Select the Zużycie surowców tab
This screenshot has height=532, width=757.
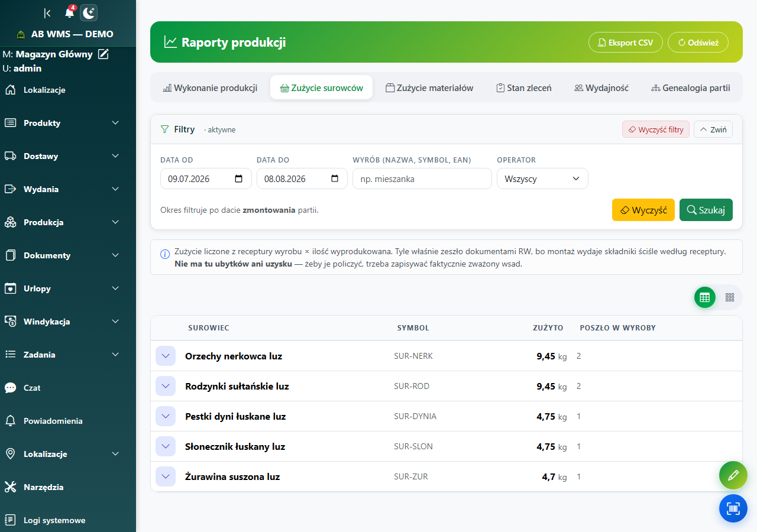click(321, 87)
